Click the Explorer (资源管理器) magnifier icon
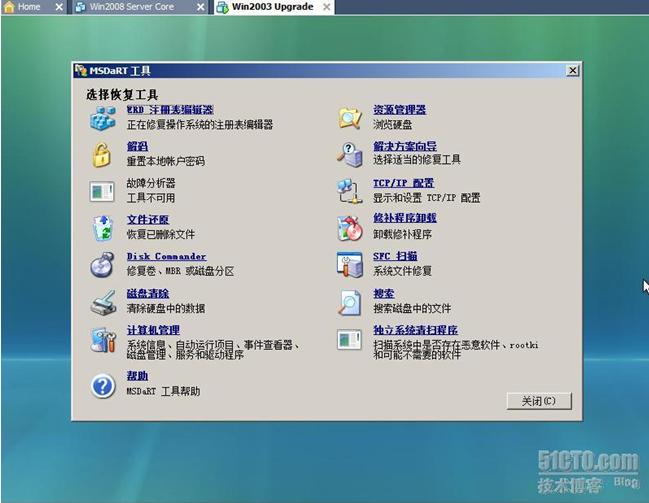649x503 pixels. [x=349, y=118]
